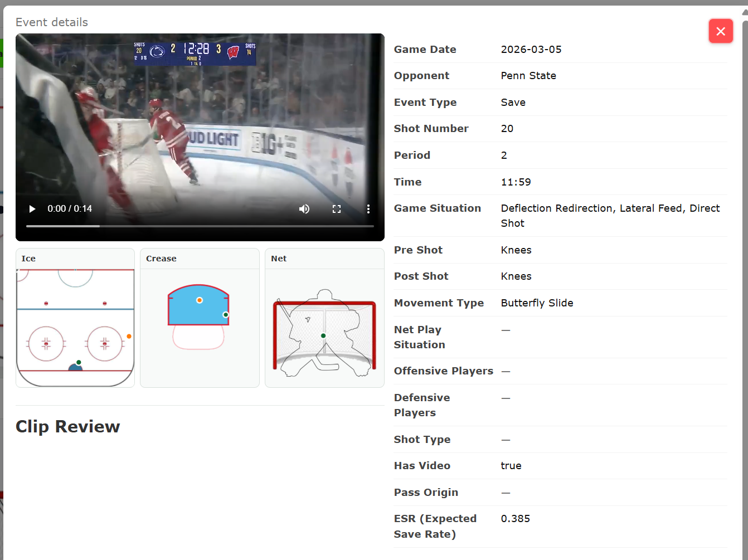The image size is (748, 560).
Task: Click ESR value 0.385
Action: point(516,519)
